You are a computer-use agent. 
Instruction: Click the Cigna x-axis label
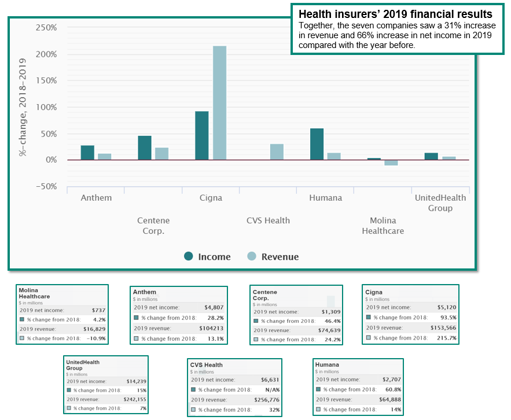pos(211,198)
